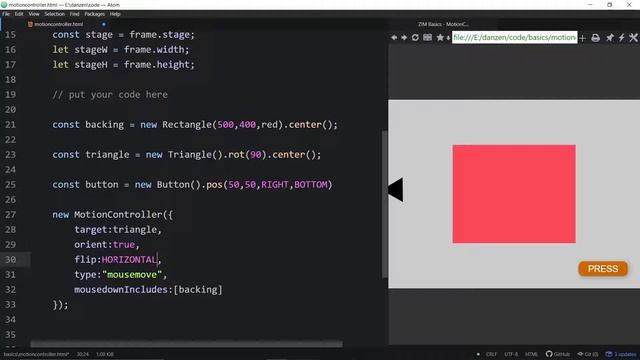Screen dimensions: 640x360
Task: Pin the preview with the pin icon
Action: (609, 38)
